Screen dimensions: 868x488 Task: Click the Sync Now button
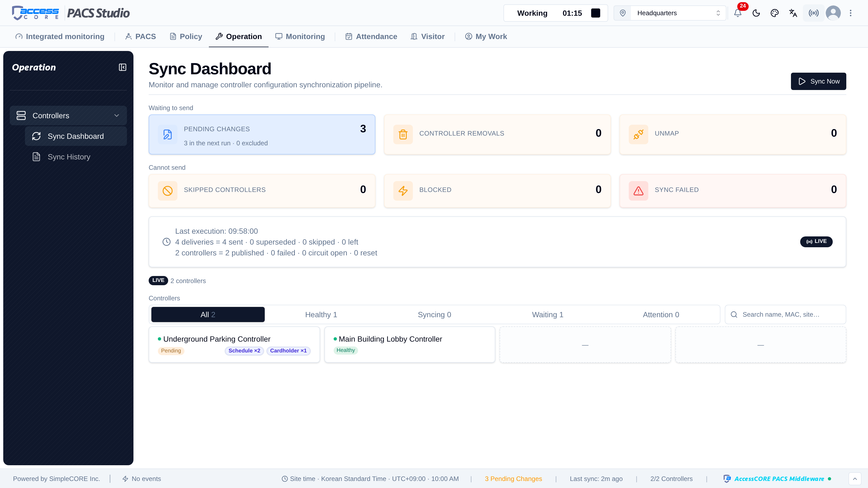point(818,81)
